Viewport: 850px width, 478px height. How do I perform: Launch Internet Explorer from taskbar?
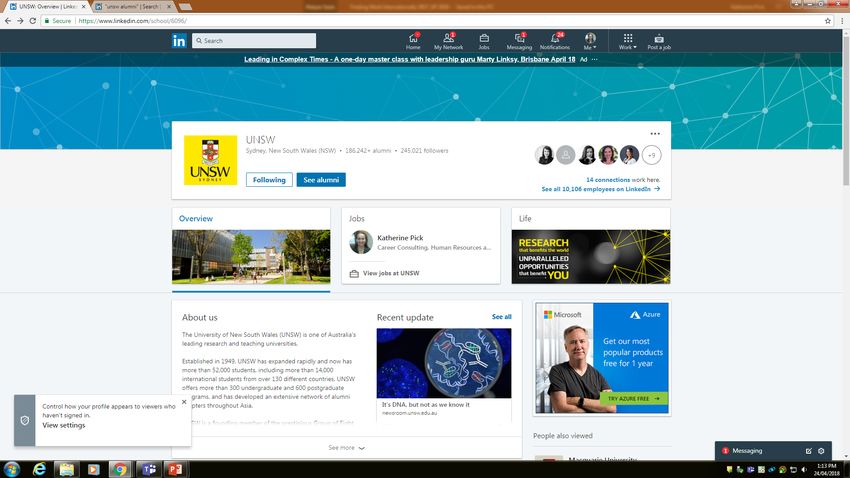[39, 469]
